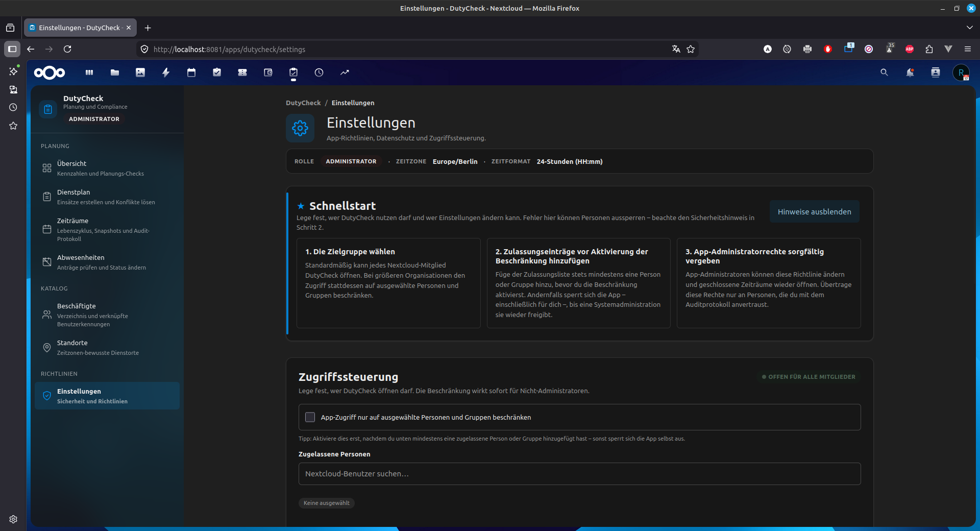Open Firefox hamburger application menu
The width and height of the screenshot is (980, 531).
point(968,49)
